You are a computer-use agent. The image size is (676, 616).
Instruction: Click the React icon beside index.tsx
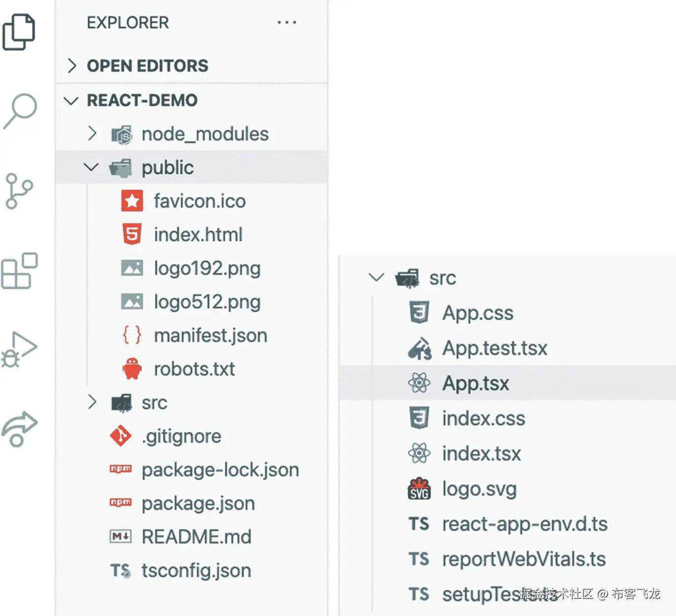click(419, 453)
